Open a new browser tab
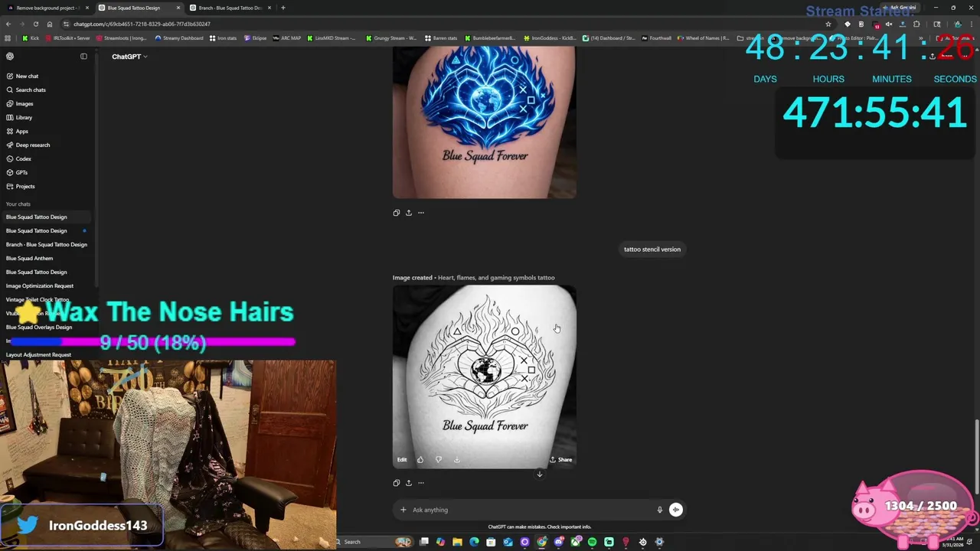The image size is (980, 551). coord(283,8)
